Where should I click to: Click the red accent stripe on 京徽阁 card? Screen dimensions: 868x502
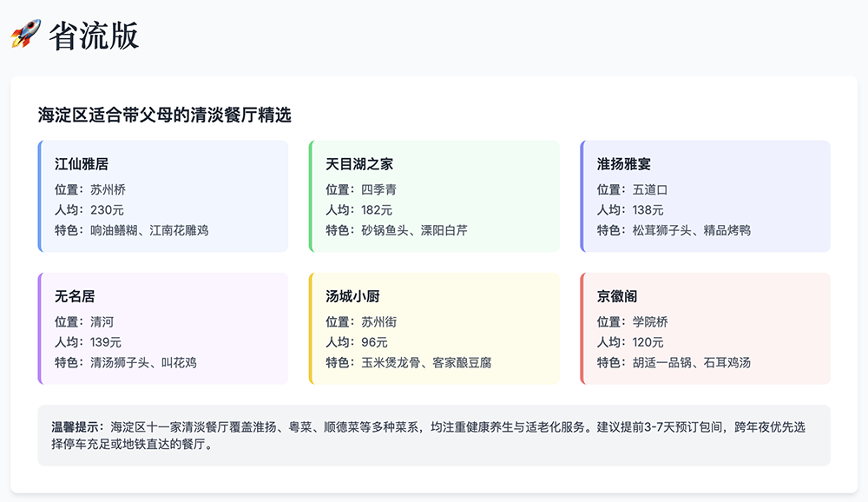click(x=583, y=328)
